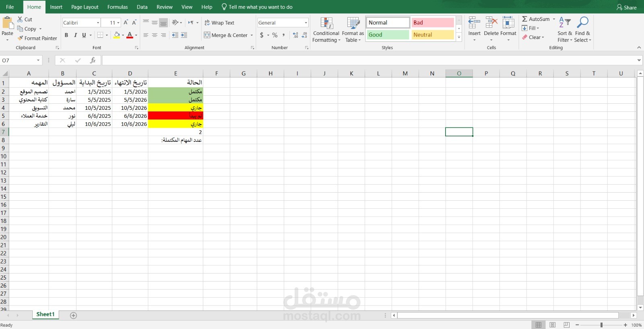The height and width of the screenshot is (329, 644).
Task: Switch to the Formulas tab
Action: coord(118,7)
